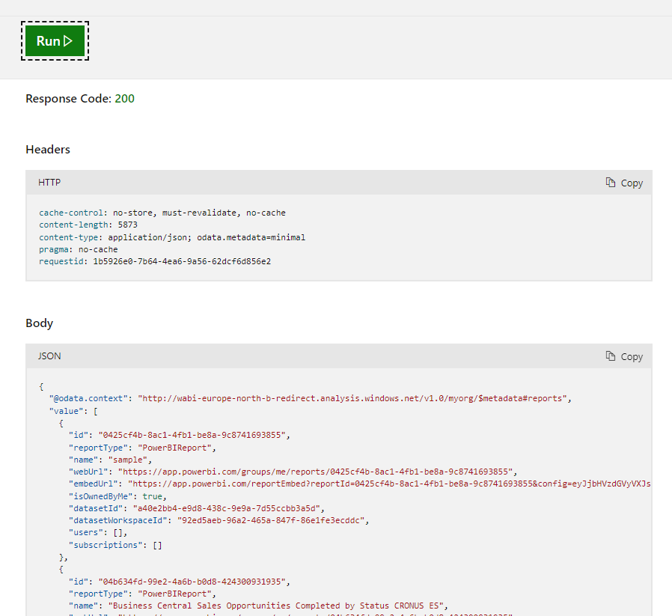The height and width of the screenshot is (616, 672).
Task: Click the content-length 5873 line
Action: (88, 225)
